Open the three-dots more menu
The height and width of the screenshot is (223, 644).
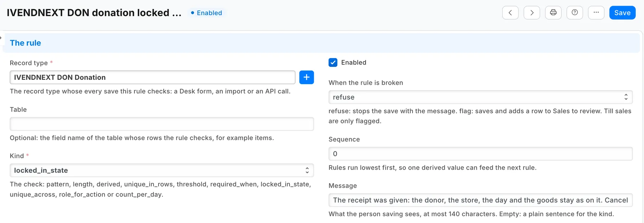click(x=596, y=13)
